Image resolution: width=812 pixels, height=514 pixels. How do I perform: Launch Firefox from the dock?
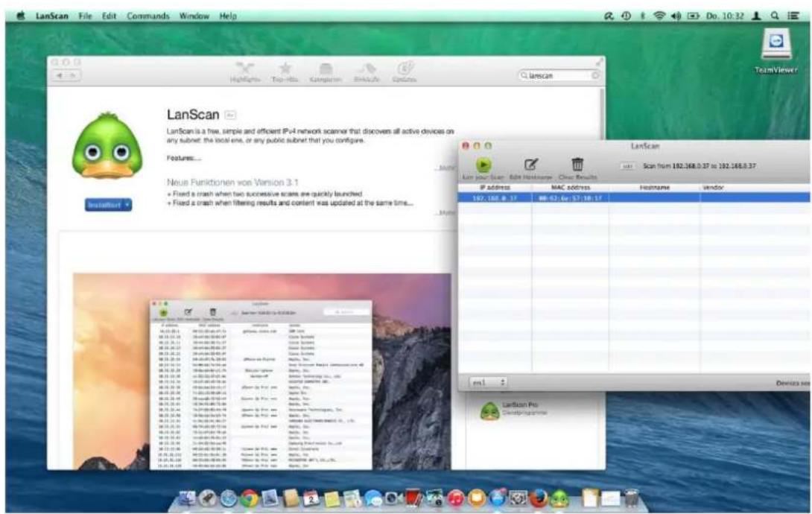tap(539, 498)
